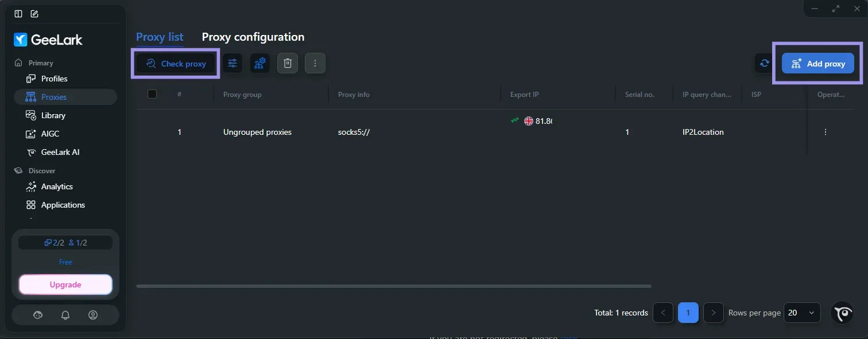Click the Proxy group column header
This screenshot has width=868, height=339.
point(242,95)
